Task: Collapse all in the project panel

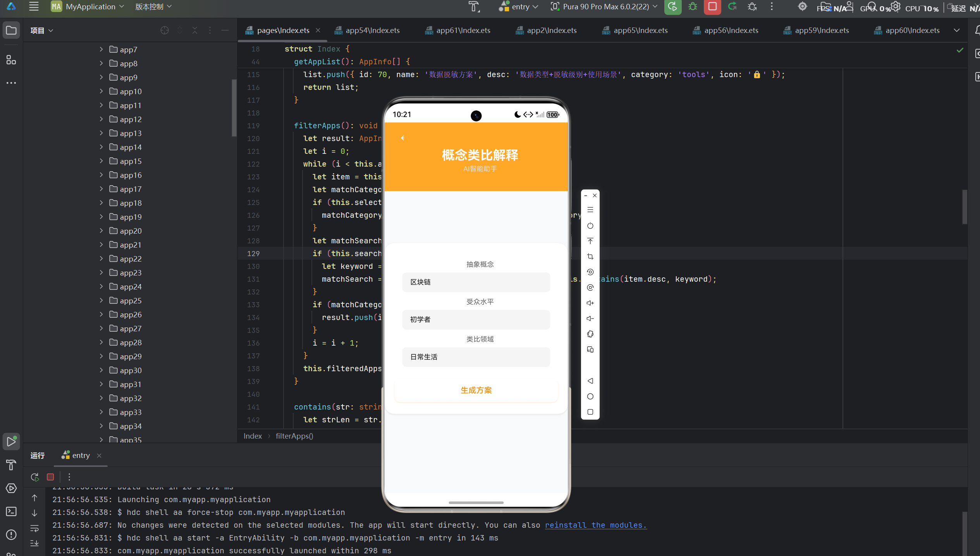Action: [x=195, y=30]
